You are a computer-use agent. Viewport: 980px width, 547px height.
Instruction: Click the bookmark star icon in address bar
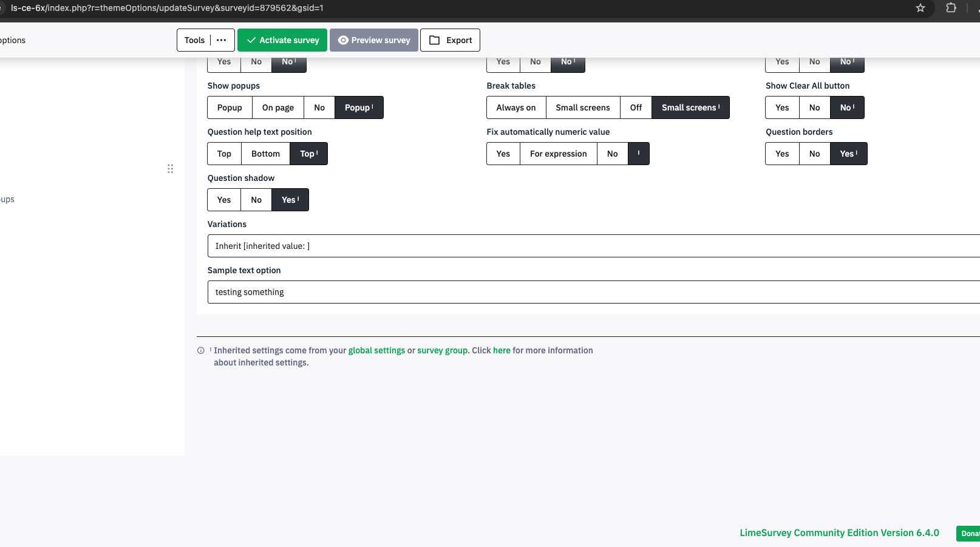click(920, 8)
